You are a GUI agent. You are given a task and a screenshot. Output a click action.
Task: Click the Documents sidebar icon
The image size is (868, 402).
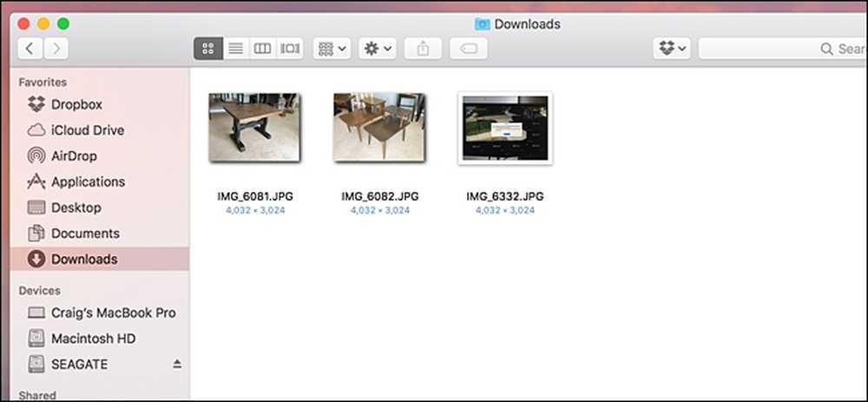[x=36, y=233]
